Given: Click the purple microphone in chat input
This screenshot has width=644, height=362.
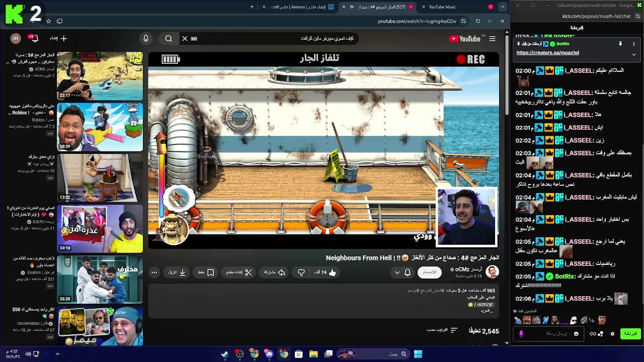Looking at the screenshot, I should pyautogui.click(x=521, y=334).
